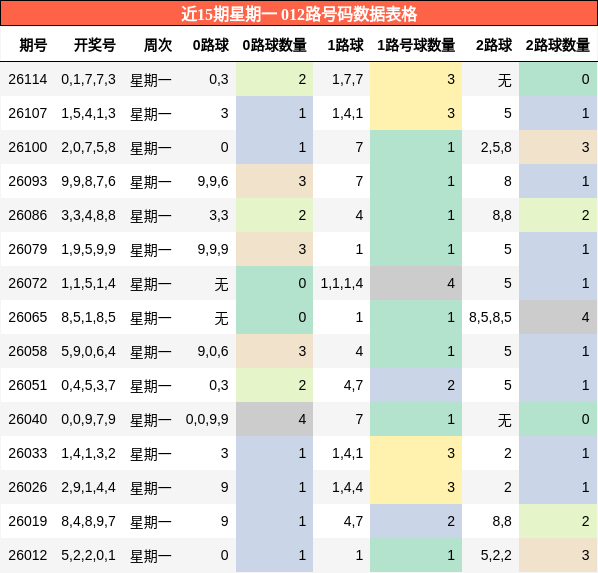Click winning numbers 1,9,5,9,9
The width and height of the screenshot is (598, 573).
pos(88,249)
